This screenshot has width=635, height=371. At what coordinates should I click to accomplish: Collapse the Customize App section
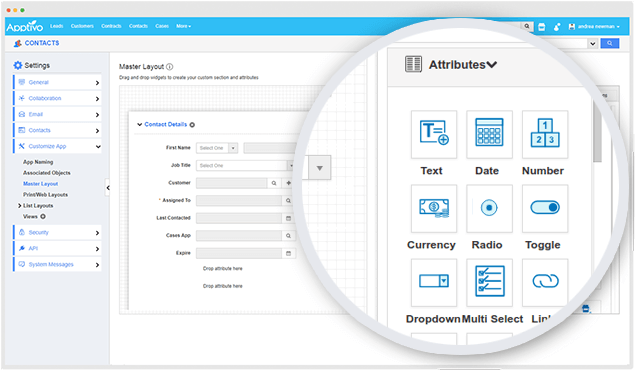pos(57,146)
